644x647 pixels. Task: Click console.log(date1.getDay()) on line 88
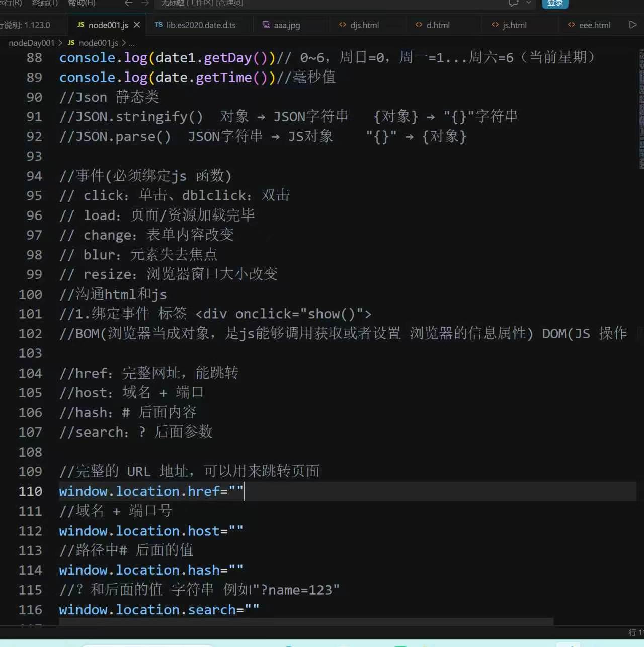[x=167, y=58]
